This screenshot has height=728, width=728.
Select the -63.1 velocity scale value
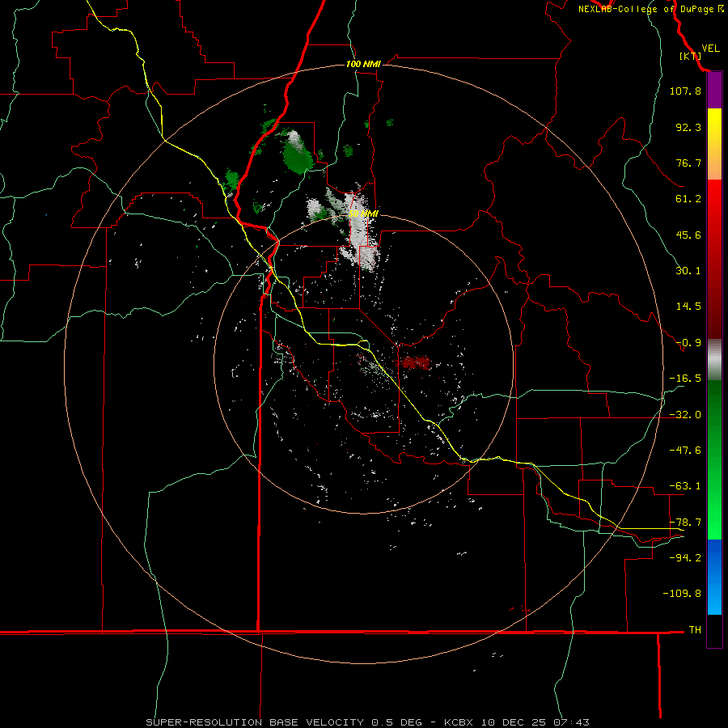(x=685, y=486)
